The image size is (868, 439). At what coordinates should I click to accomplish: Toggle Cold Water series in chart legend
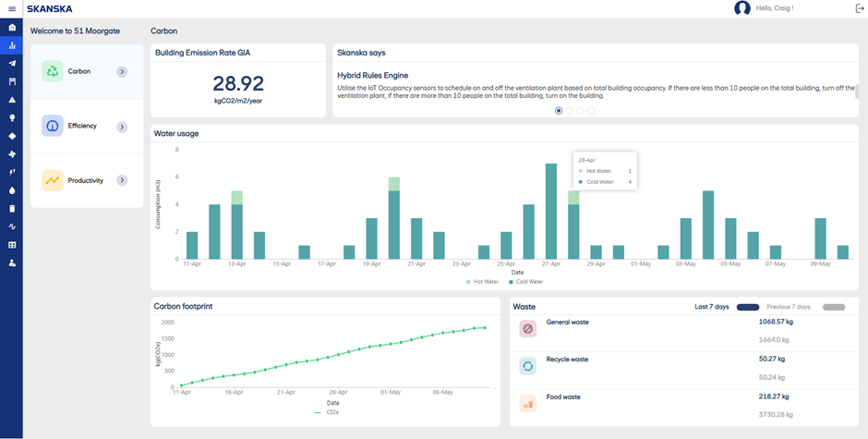tap(526, 282)
